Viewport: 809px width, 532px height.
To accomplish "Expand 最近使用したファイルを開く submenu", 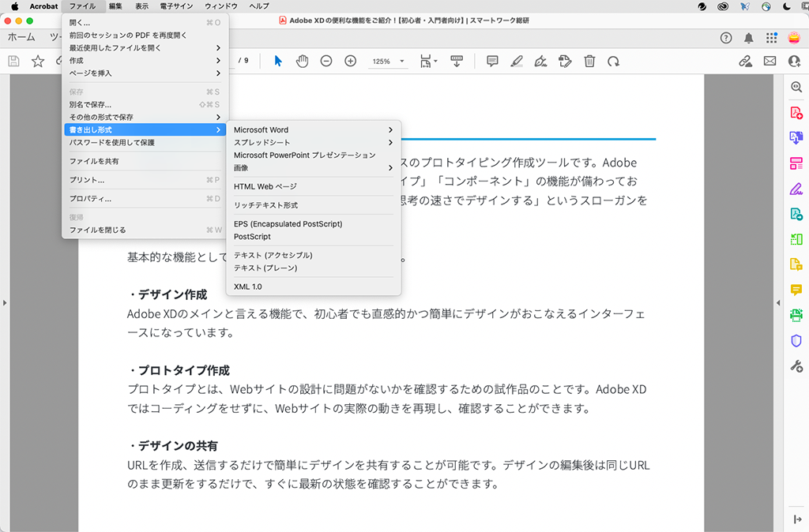I will click(x=145, y=47).
